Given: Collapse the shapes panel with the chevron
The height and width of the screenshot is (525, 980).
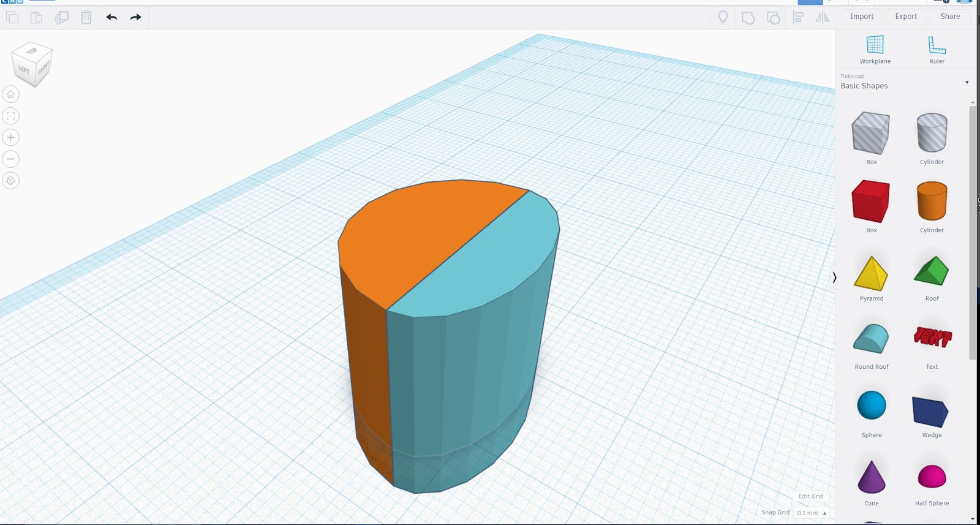Looking at the screenshot, I should click(x=834, y=278).
